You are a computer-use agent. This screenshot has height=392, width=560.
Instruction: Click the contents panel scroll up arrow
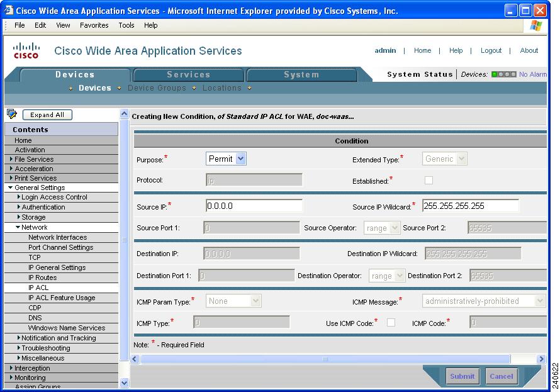coord(124,114)
